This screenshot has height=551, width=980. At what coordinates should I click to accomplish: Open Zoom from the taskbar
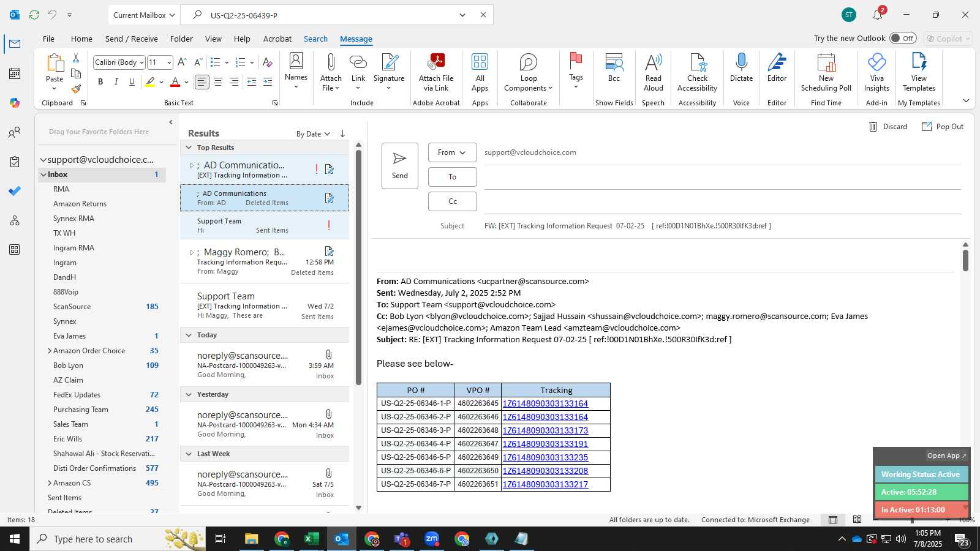point(432,539)
